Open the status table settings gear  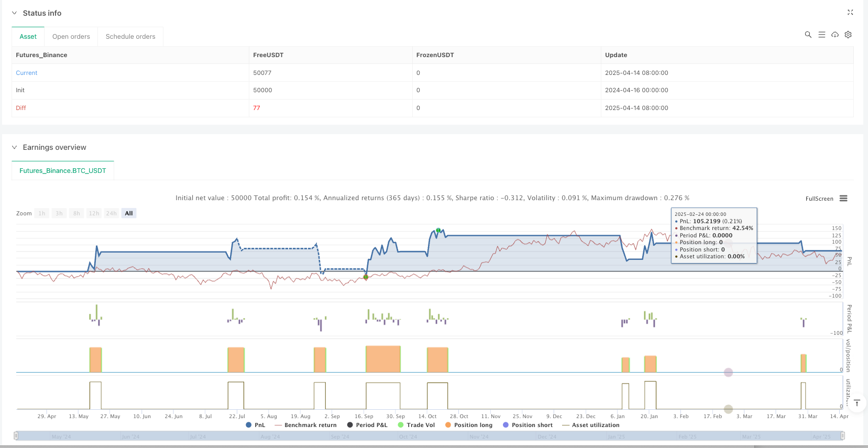tap(848, 35)
